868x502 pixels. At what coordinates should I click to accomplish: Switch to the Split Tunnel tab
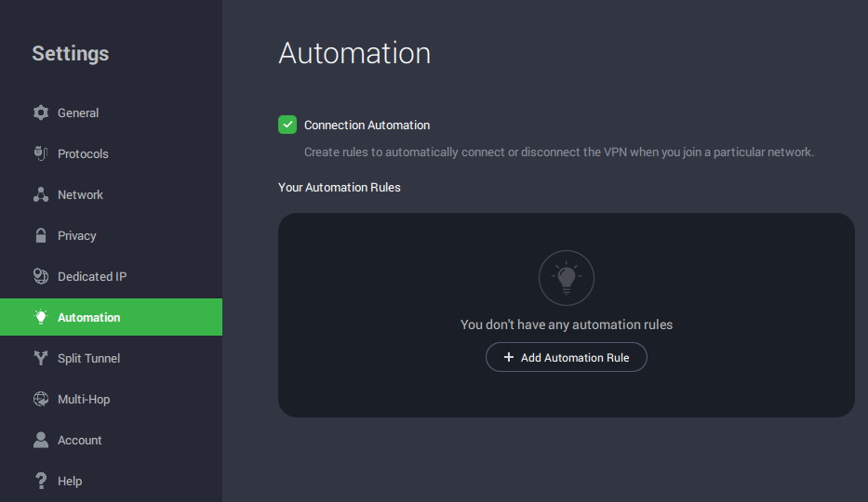coord(88,358)
